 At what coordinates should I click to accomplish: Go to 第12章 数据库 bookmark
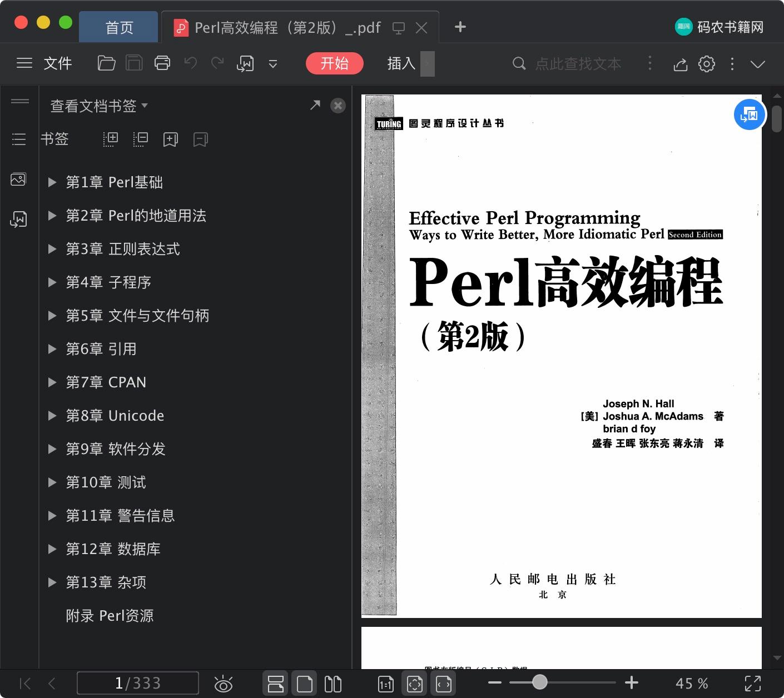click(x=113, y=549)
